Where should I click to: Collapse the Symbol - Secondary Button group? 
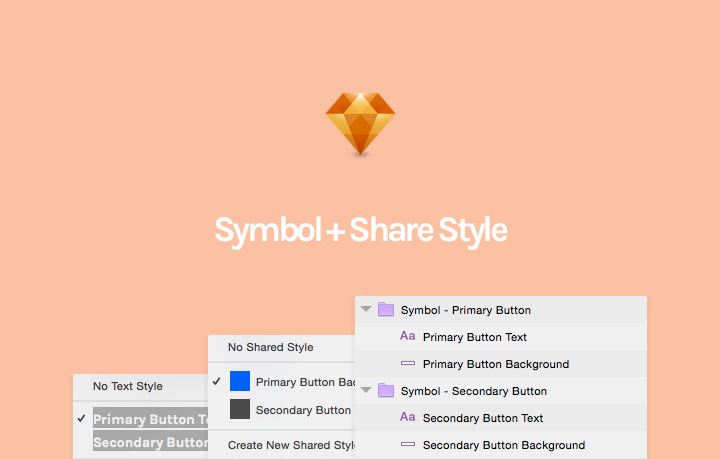coord(366,391)
